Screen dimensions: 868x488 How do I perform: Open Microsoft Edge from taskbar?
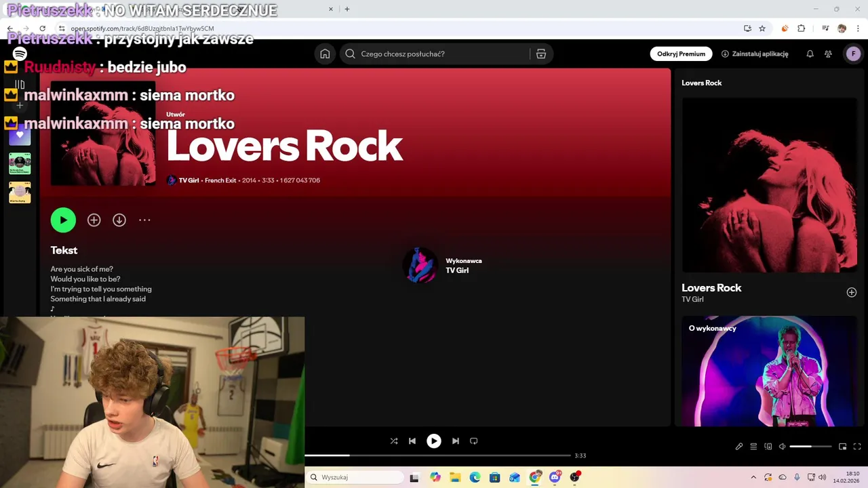pyautogui.click(x=475, y=477)
